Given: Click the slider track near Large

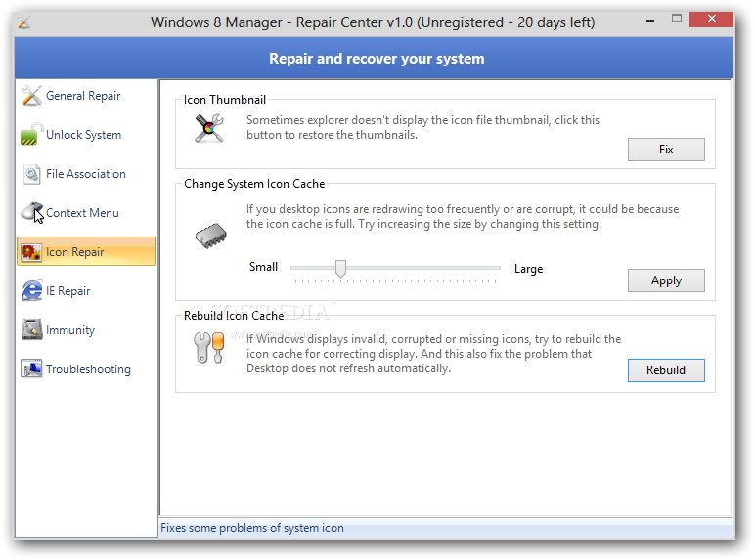Looking at the screenshot, I should [x=491, y=268].
